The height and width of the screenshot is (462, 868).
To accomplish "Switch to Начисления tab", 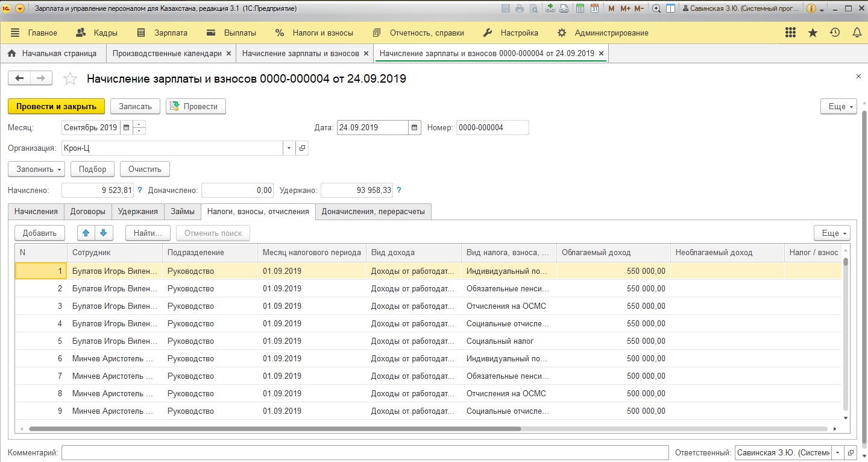I will point(36,212).
